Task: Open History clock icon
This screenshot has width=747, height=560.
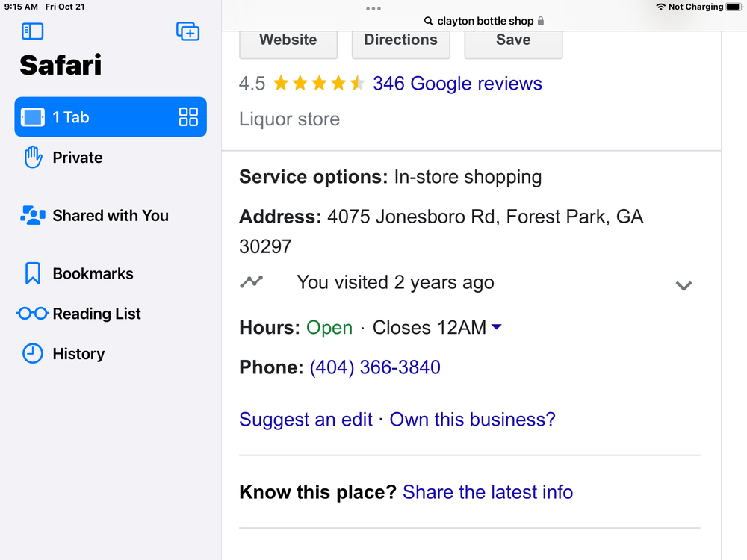Action: [x=33, y=353]
